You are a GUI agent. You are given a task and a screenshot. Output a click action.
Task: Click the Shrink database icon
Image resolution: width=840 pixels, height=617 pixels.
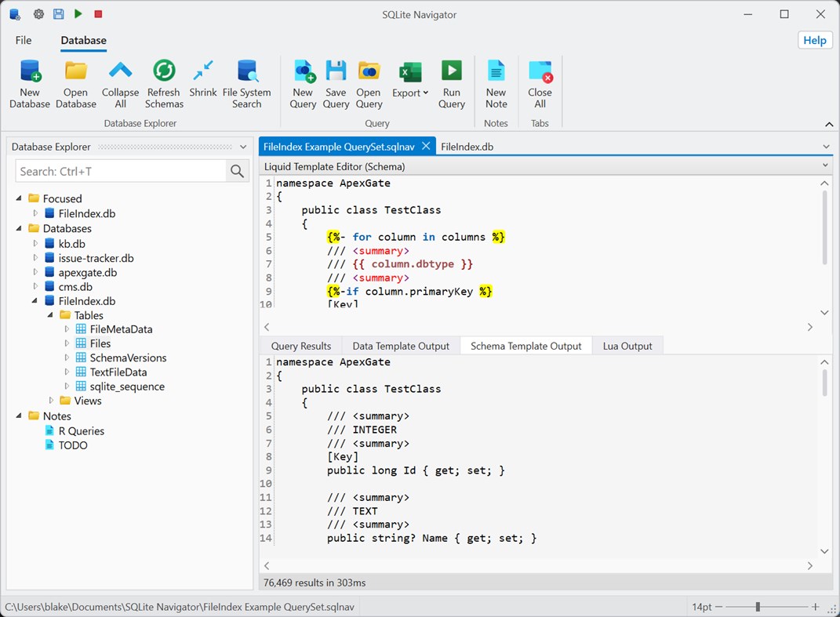tap(203, 71)
